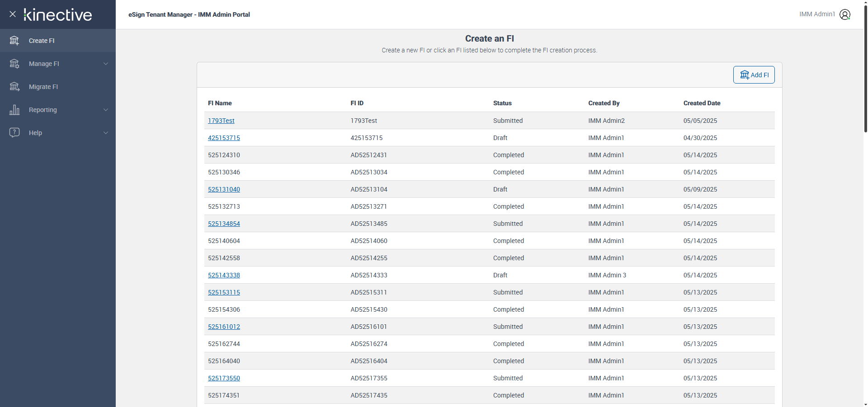Open FI link 525143338
Viewport: 868px width, 407px height.
click(x=224, y=275)
